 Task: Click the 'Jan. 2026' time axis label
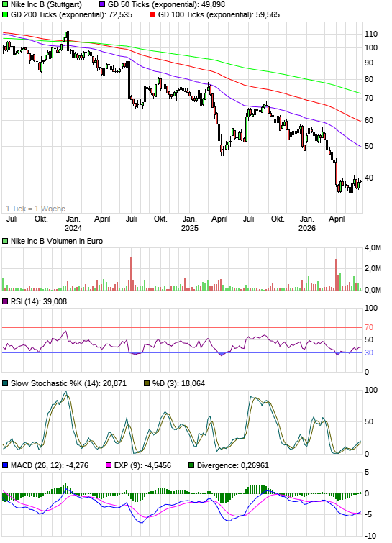tap(307, 224)
